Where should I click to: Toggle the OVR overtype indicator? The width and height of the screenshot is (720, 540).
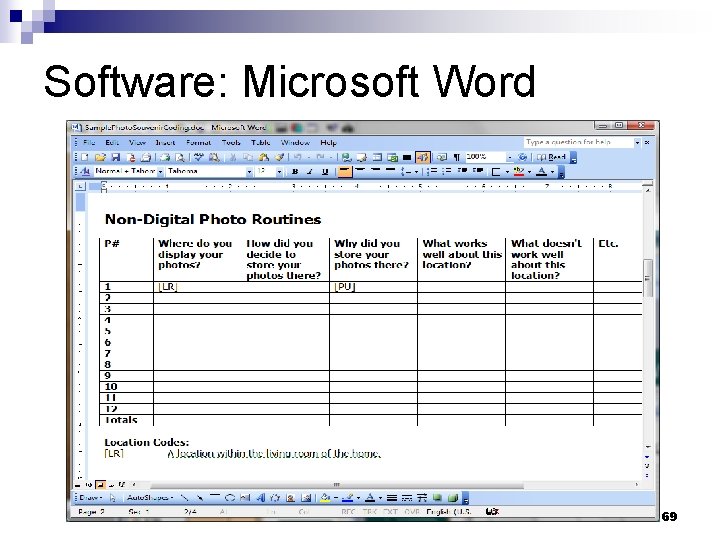(x=411, y=512)
